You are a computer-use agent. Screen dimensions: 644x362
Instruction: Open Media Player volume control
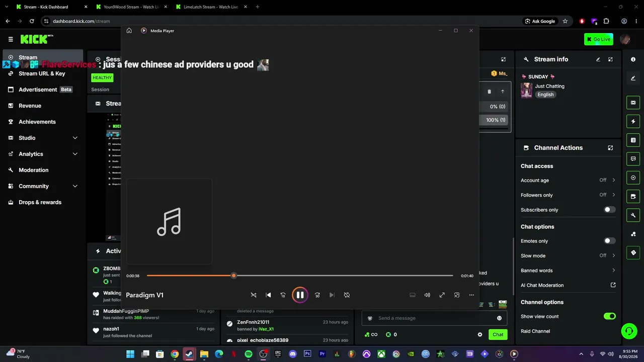point(427,295)
